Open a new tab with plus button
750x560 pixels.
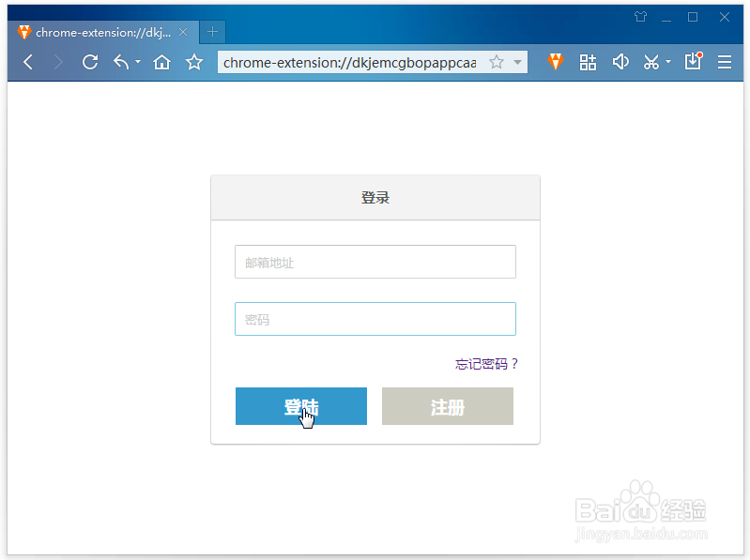click(x=213, y=32)
